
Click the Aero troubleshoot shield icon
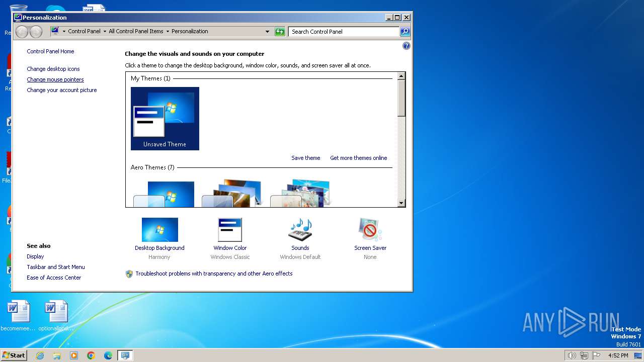click(x=129, y=274)
